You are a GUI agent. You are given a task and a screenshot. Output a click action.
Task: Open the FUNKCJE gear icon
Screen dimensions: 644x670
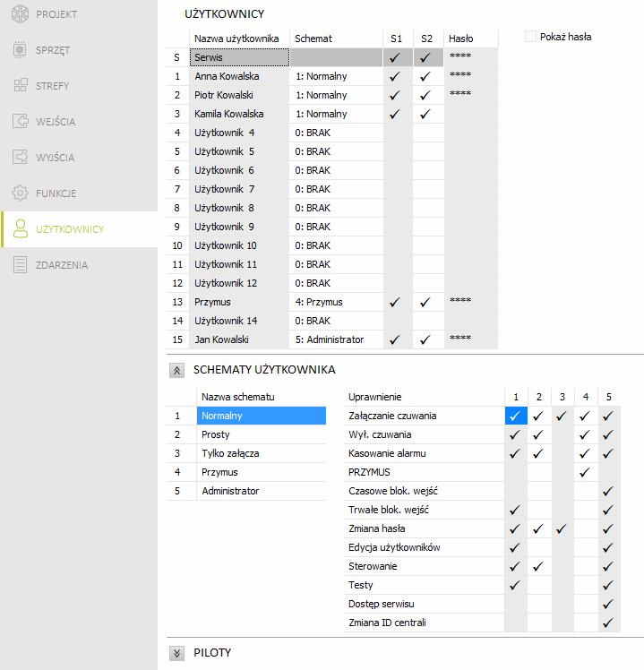coord(20,193)
